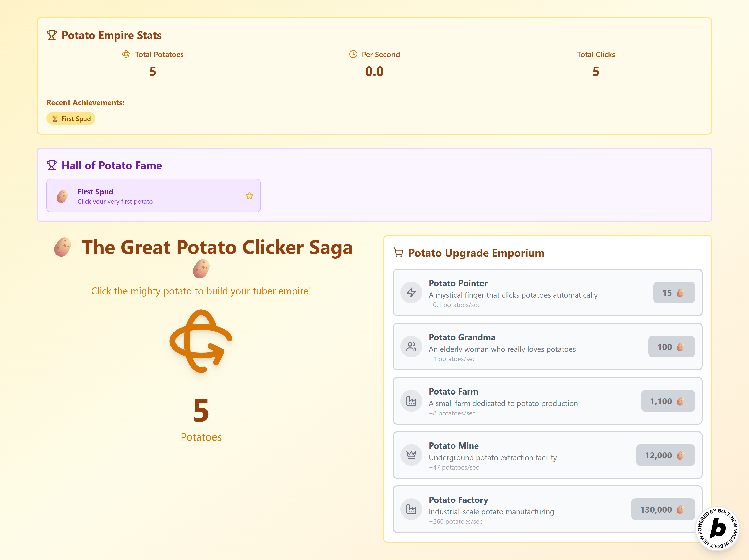Purchase Potato Grandma for 100 potatoes
Image resolution: width=749 pixels, height=560 pixels.
(671, 347)
